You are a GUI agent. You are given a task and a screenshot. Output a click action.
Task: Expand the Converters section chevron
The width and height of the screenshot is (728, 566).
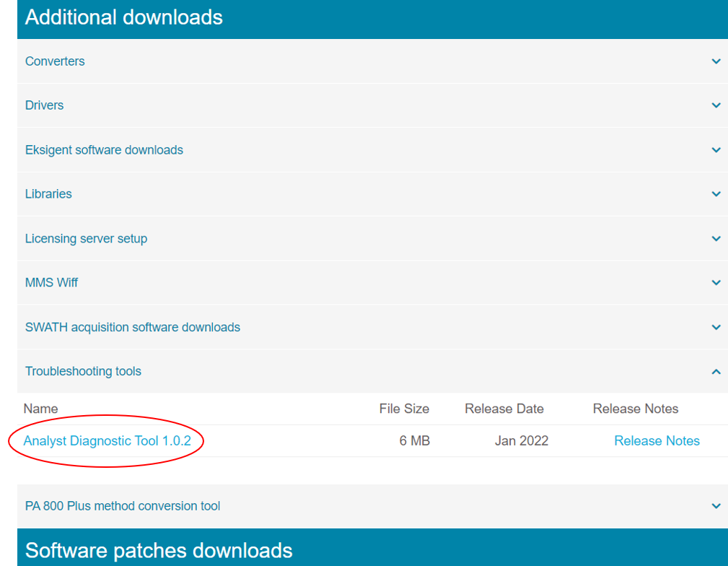716,61
